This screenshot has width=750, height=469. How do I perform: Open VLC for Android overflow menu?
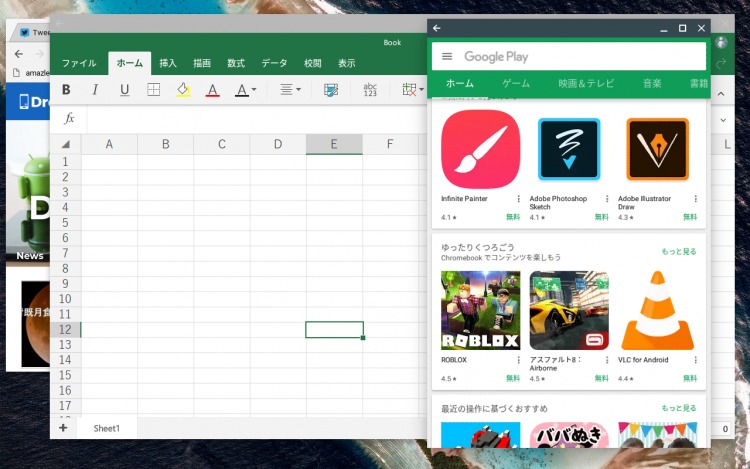(695, 360)
